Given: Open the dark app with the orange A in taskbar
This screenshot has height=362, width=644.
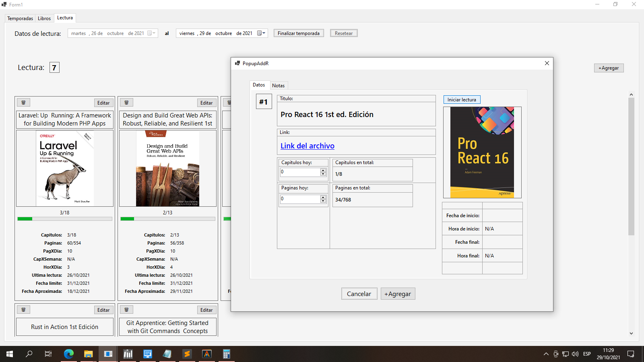Looking at the screenshot, I should (207, 354).
